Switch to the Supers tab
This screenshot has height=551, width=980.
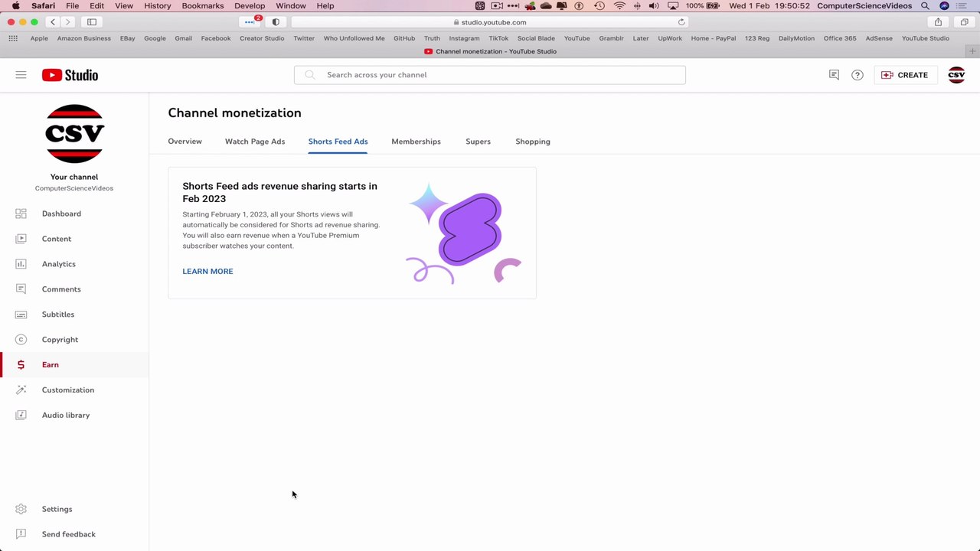[x=478, y=142]
